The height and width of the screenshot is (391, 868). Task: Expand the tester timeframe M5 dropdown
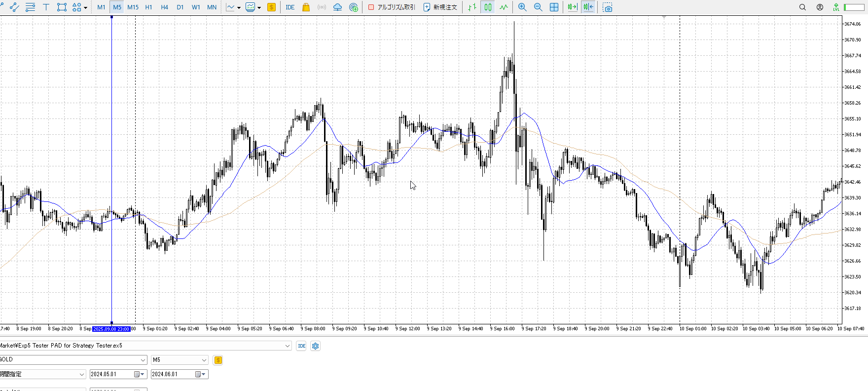(204, 360)
